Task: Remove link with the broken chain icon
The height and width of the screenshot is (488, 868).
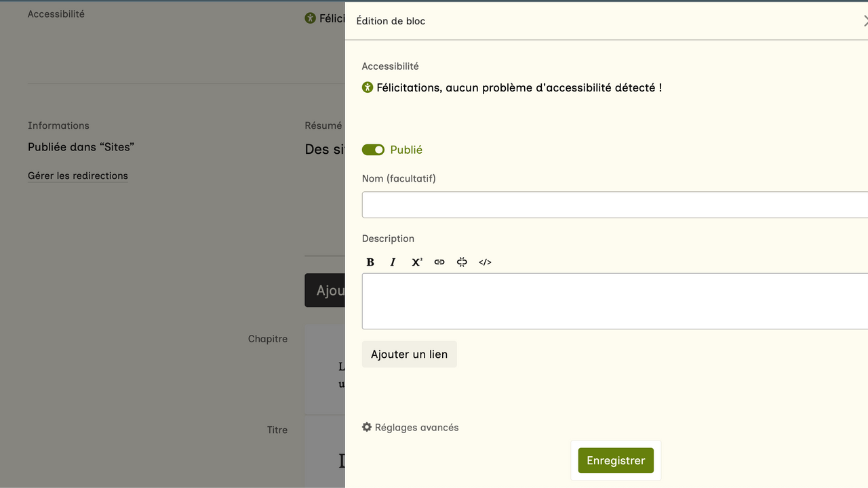Action: click(x=462, y=262)
